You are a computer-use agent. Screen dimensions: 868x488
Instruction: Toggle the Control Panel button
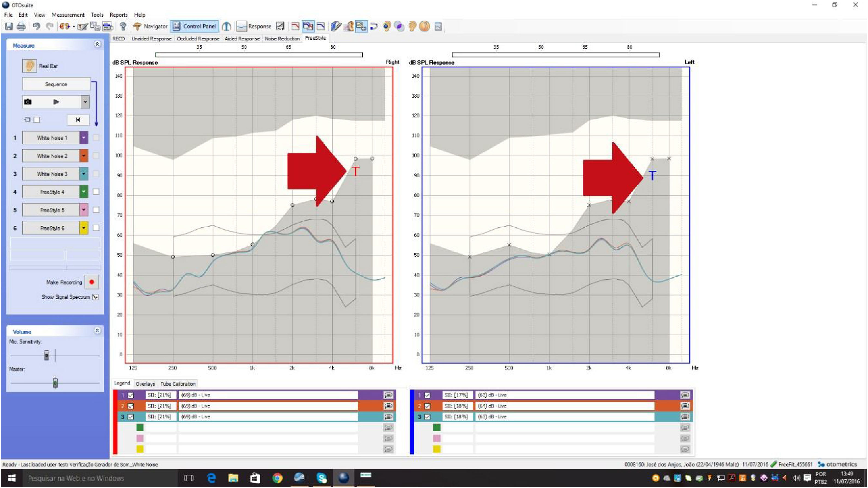[194, 26]
